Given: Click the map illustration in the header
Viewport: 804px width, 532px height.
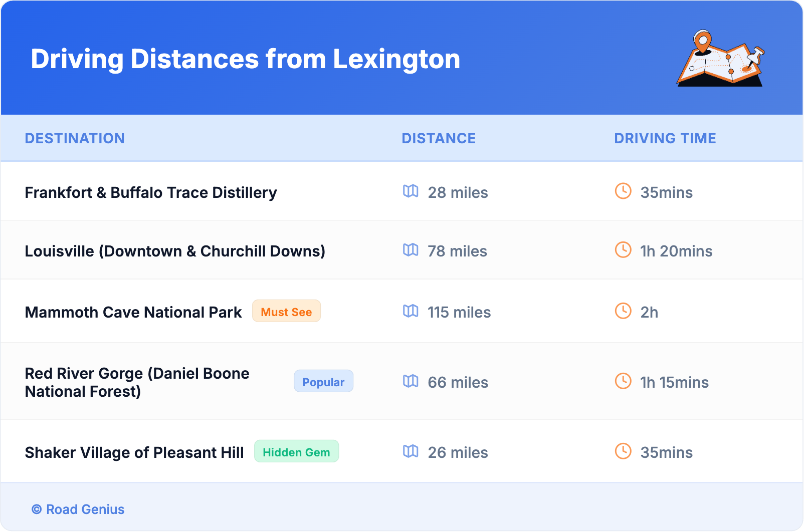Looking at the screenshot, I should click(x=721, y=59).
